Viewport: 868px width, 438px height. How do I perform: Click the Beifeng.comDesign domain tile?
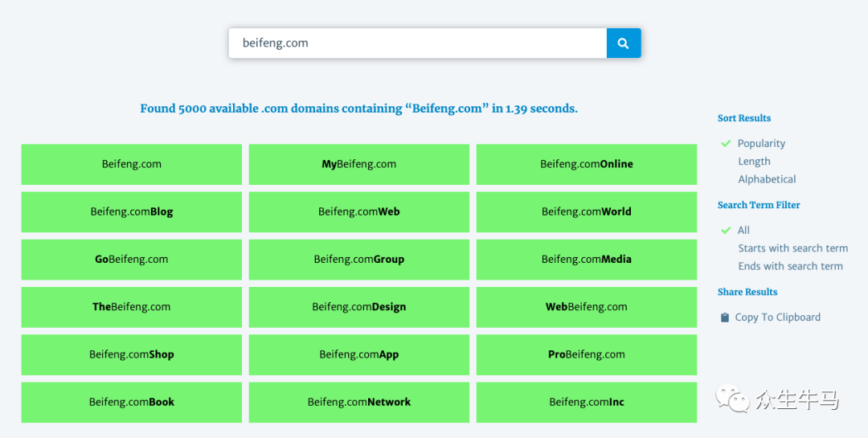tap(358, 307)
